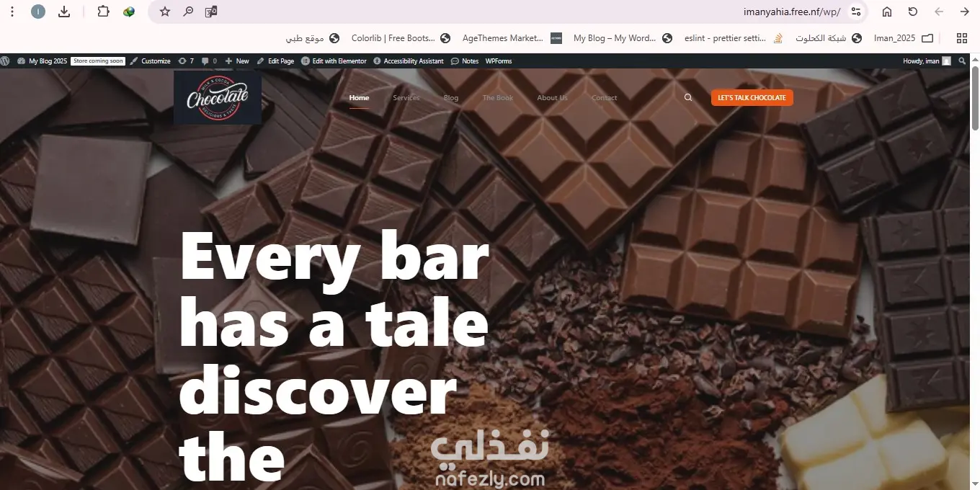
Task: Go to the browser home icon
Action: coord(887,12)
